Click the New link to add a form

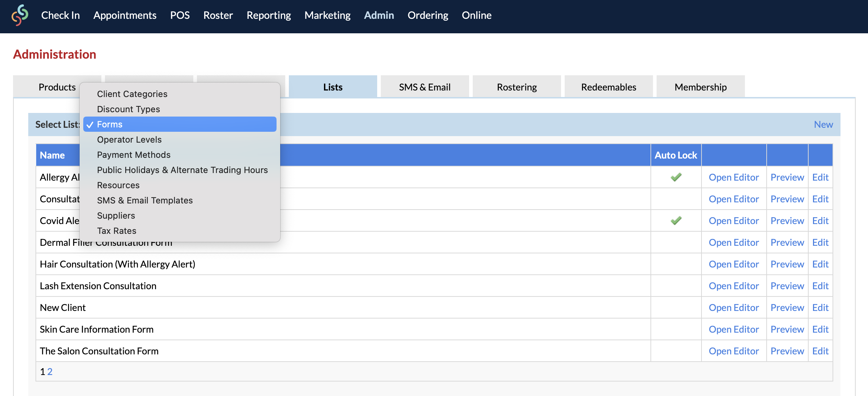823,124
